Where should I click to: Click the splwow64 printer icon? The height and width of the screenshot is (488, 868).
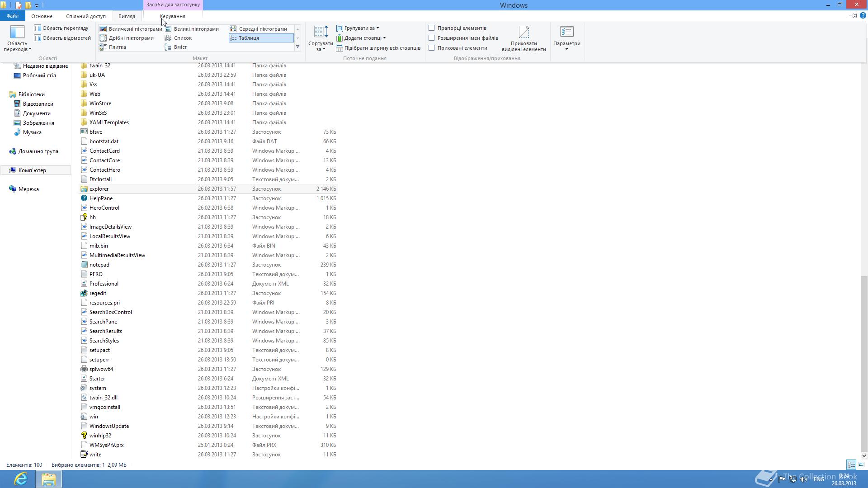tap(84, 369)
